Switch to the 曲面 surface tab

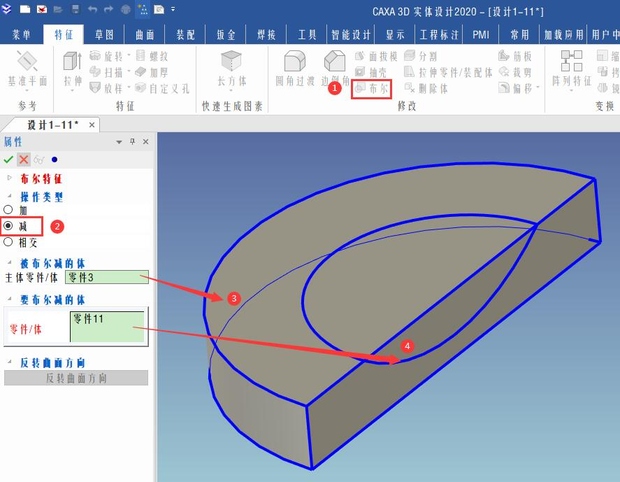pyautogui.click(x=145, y=35)
